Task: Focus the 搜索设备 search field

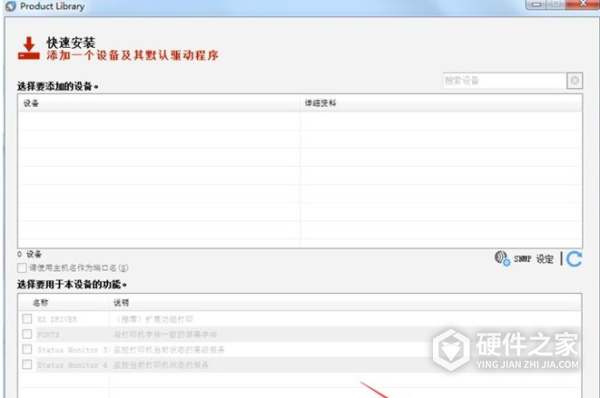Action: [x=504, y=80]
